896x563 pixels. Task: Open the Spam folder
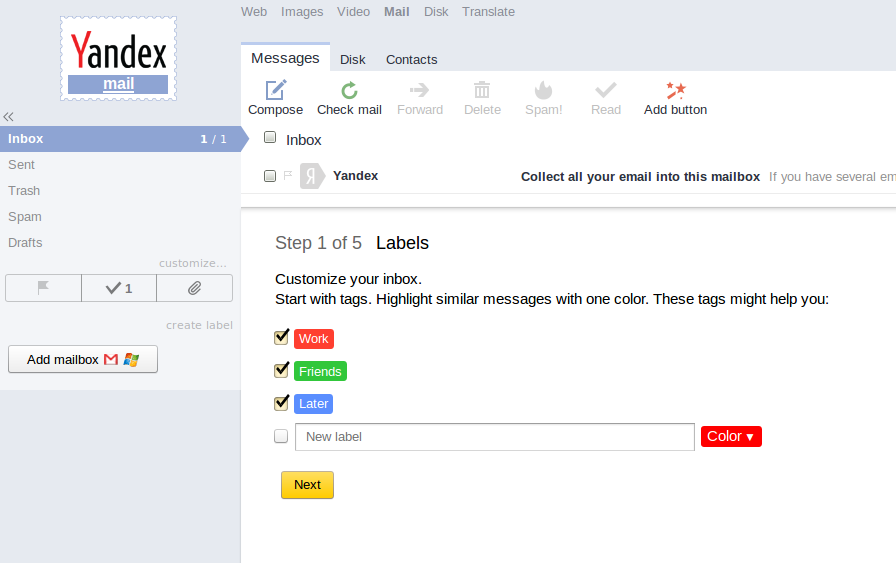[x=25, y=217]
